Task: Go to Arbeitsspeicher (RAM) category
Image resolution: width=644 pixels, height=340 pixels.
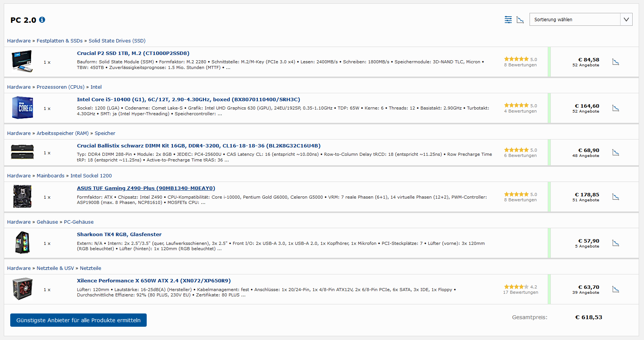Action: click(x=63, y=133)
